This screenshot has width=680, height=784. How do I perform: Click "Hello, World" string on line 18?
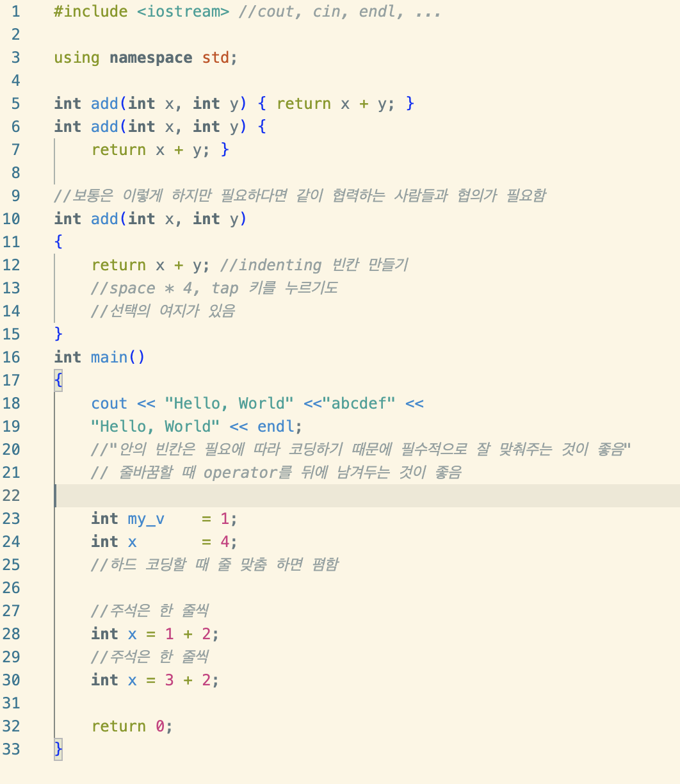(229, 404)
